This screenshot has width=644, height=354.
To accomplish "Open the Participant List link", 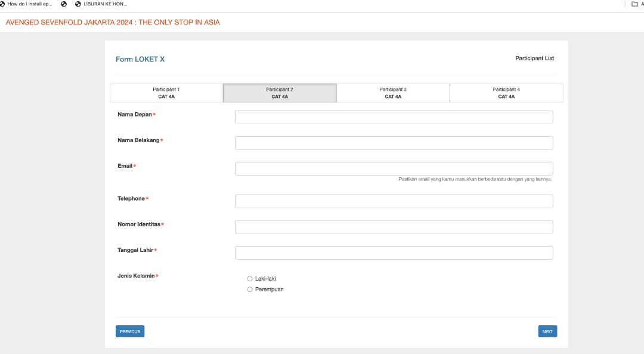I will 534,59.
